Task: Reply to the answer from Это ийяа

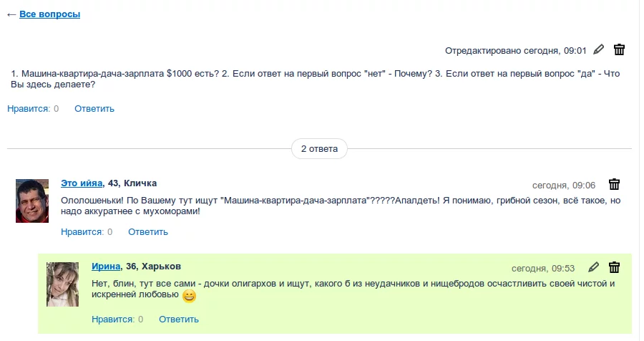Action: [x=148, y=232]
